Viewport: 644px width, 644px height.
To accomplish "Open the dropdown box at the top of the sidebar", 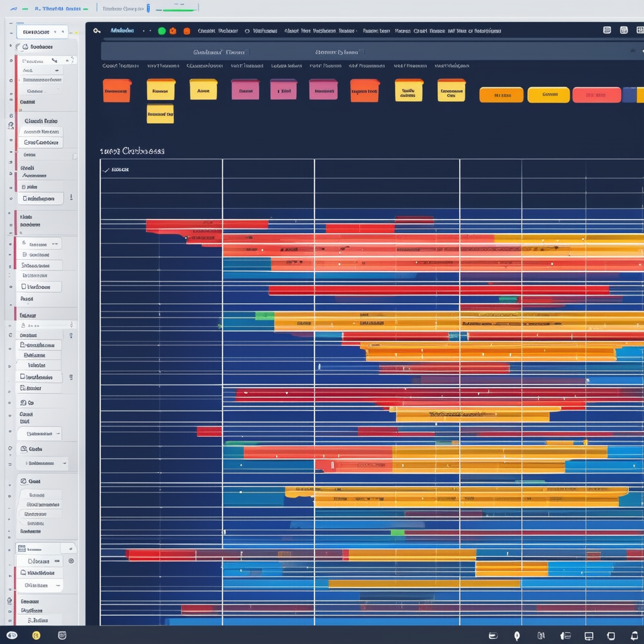I will (42, 32).
